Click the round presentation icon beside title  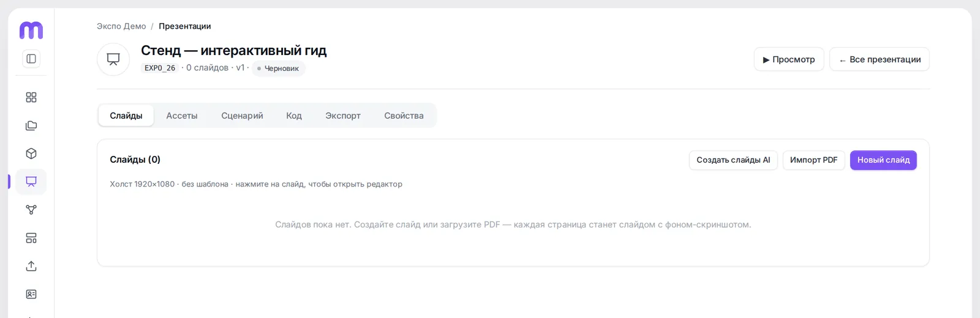(113, 59)
